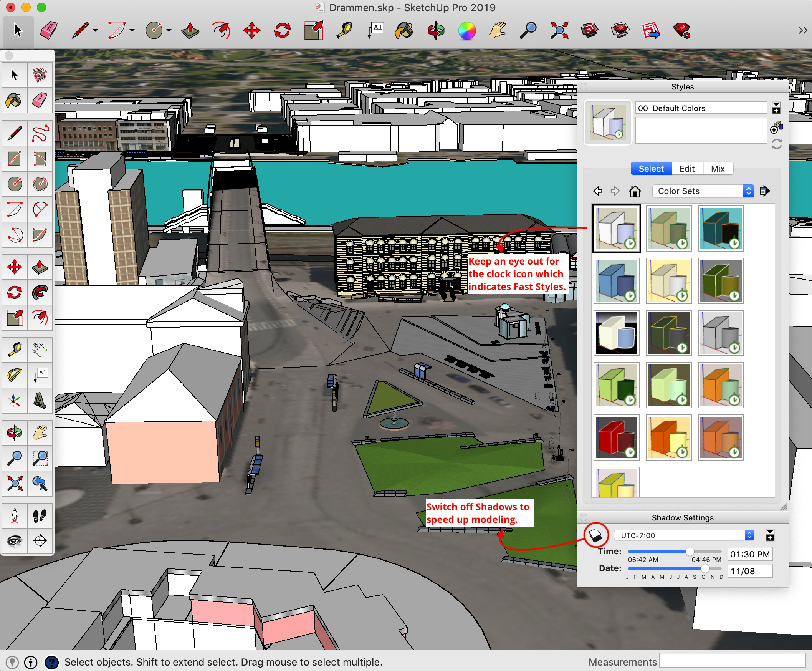Viewport: 812px width, 671px height.
Task: Select the Zoom Window tool in left palette
Action: click(40, 459)
